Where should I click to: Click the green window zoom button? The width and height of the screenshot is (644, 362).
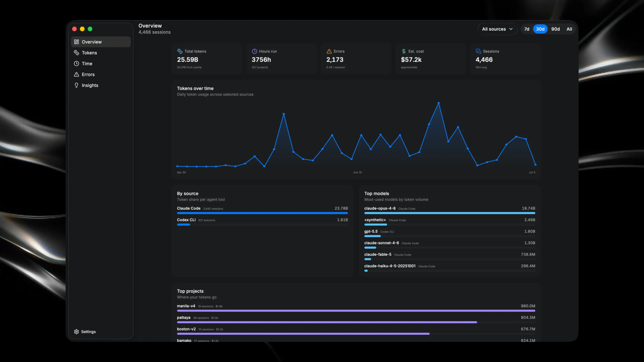pyautogui.click(x=90, y=29)
